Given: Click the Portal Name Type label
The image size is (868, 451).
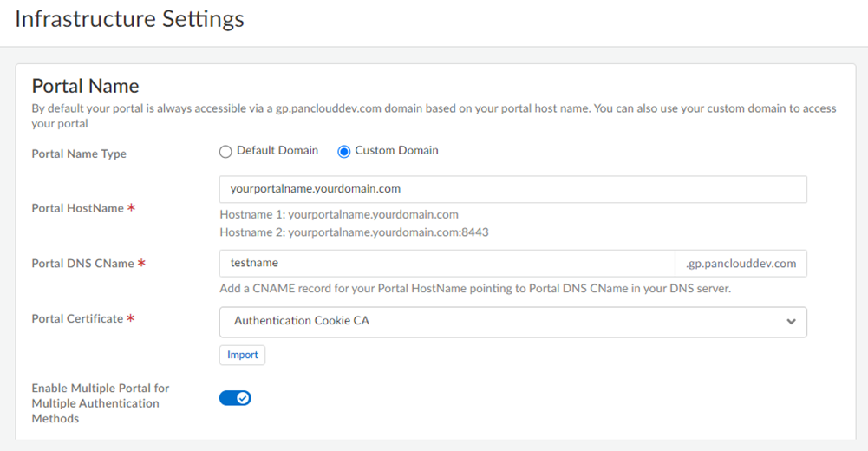Looking at the screenshot, I should pyautogui.click(x=79, y=154).
